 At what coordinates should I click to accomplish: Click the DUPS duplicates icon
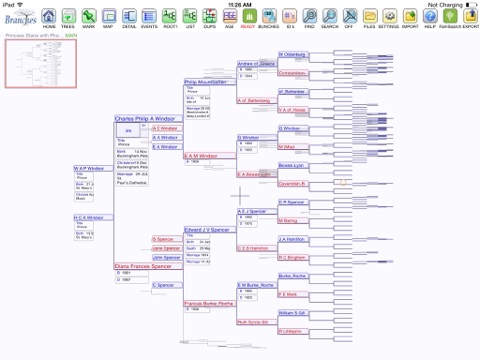[210, 16]
